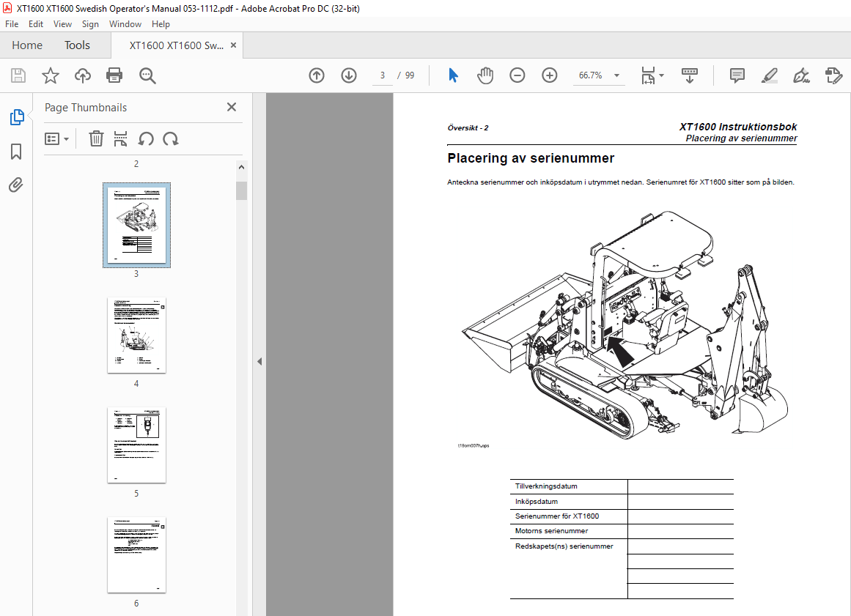Open the File menu

point(12,24)
